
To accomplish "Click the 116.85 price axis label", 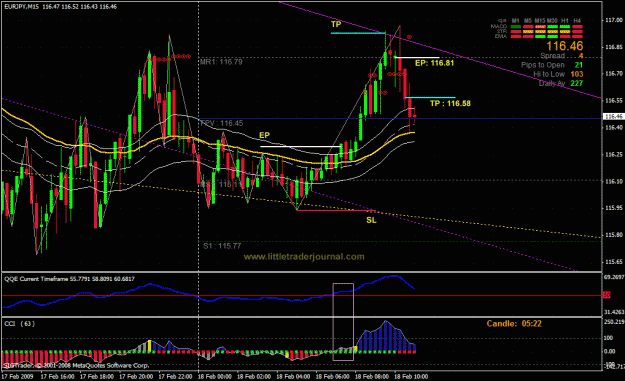I will [x=614, y=47].
